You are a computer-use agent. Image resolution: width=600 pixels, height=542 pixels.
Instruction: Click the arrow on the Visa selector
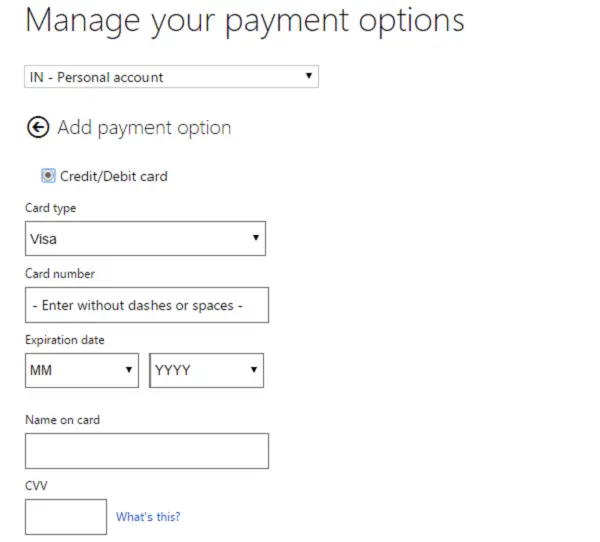pos(256,238)
